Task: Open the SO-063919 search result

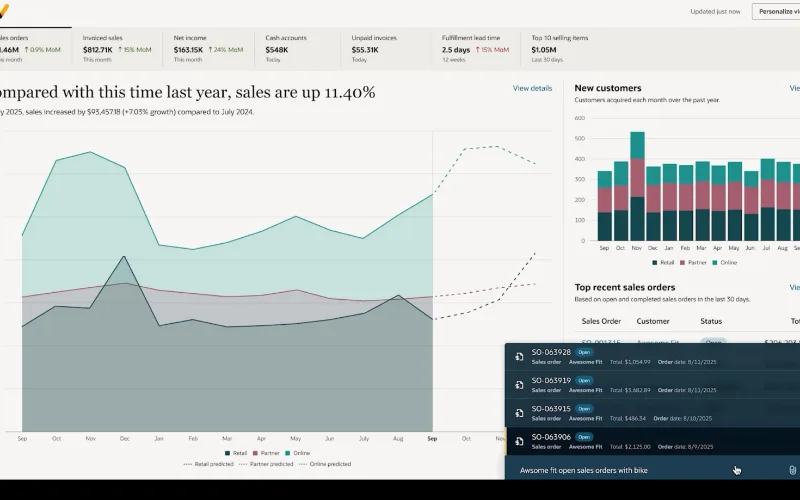Action: tap(653, 385)
